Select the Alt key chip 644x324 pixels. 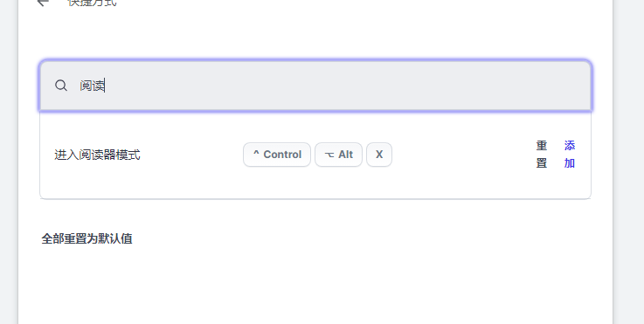338,155
